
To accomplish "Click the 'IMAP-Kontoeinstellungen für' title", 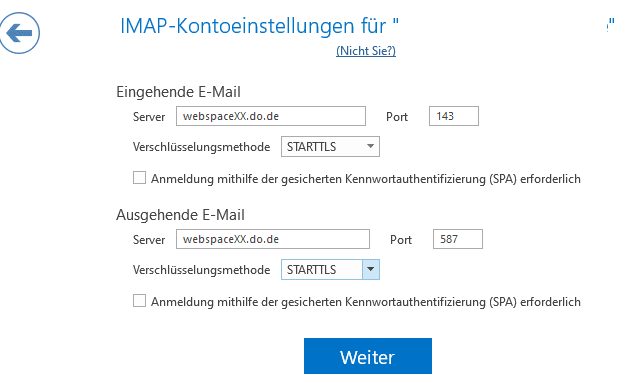I will (259, 26).
